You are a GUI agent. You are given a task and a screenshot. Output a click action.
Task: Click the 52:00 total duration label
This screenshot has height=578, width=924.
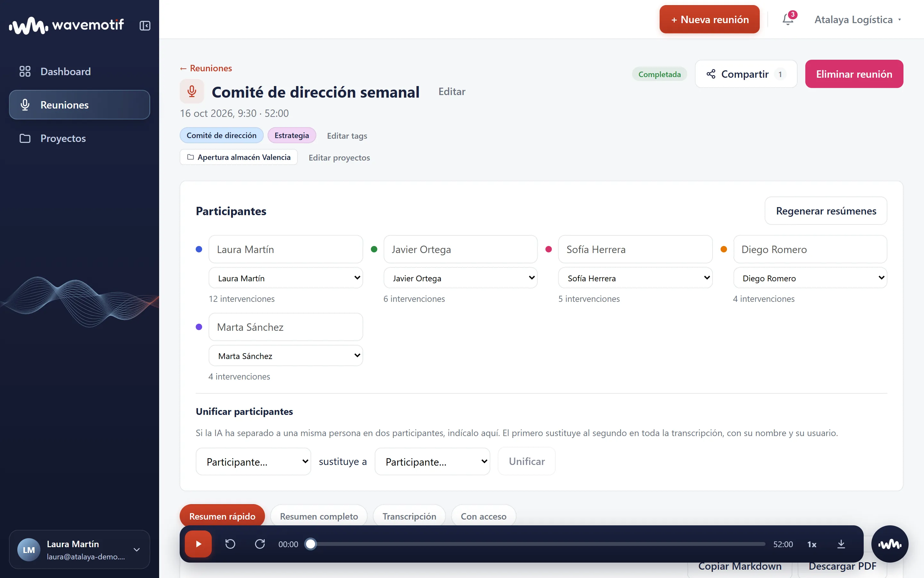[x=783, y=544]
